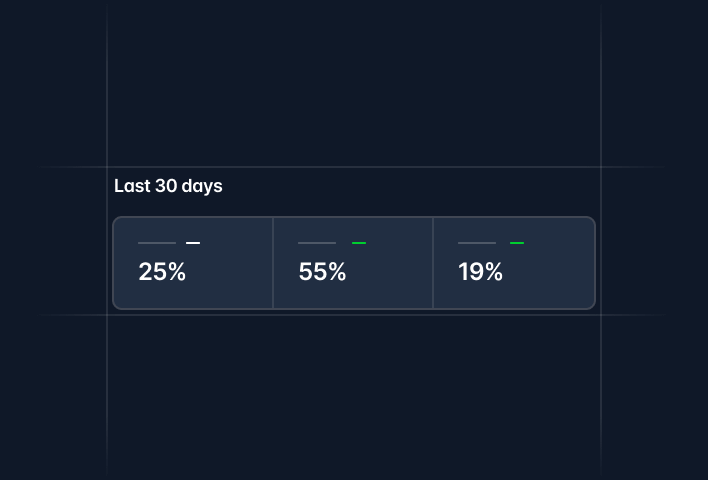Click the divider between 25% and 55% cards
Image resolution: width=708 pixels, height=480 pixels.
[273, 263]
